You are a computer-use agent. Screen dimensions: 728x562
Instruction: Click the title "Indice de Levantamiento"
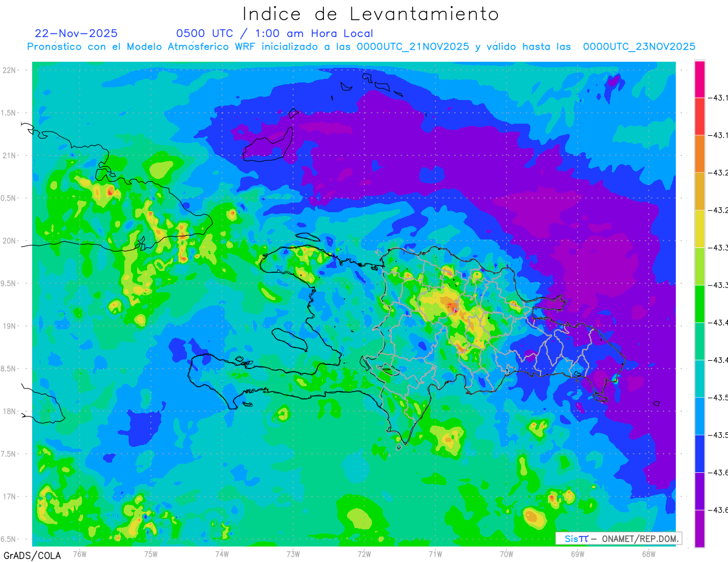[x=370, y=14]
